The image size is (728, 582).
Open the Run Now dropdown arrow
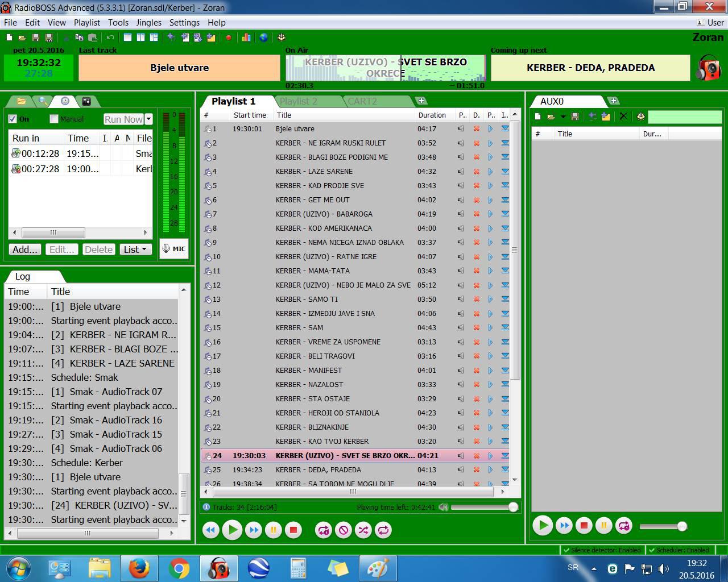coord(148,119)
